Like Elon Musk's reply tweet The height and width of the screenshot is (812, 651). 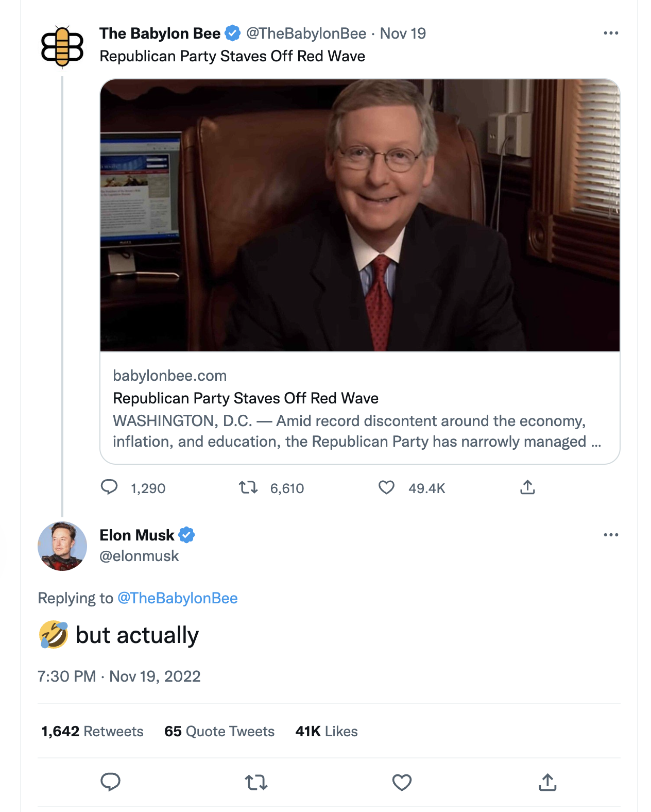pos(402,782)
